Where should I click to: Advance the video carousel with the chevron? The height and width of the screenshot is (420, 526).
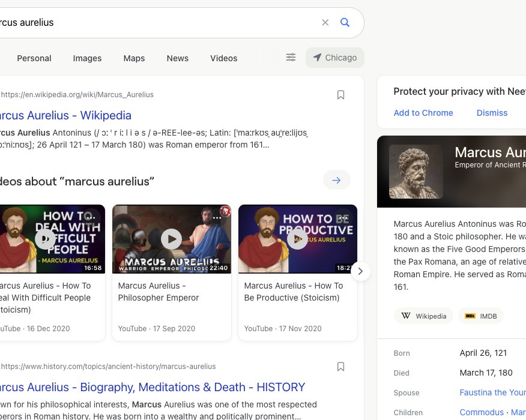361,271
